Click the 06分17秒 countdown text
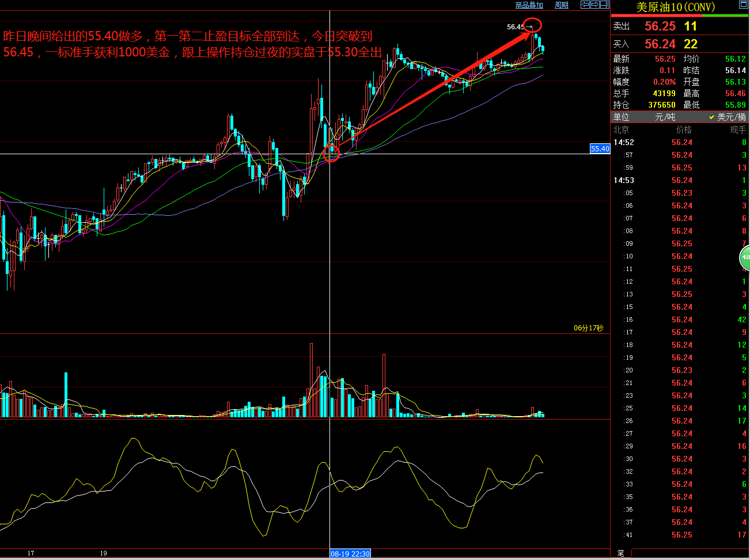This screenshot has height=560, width=750. coord(588,328)
